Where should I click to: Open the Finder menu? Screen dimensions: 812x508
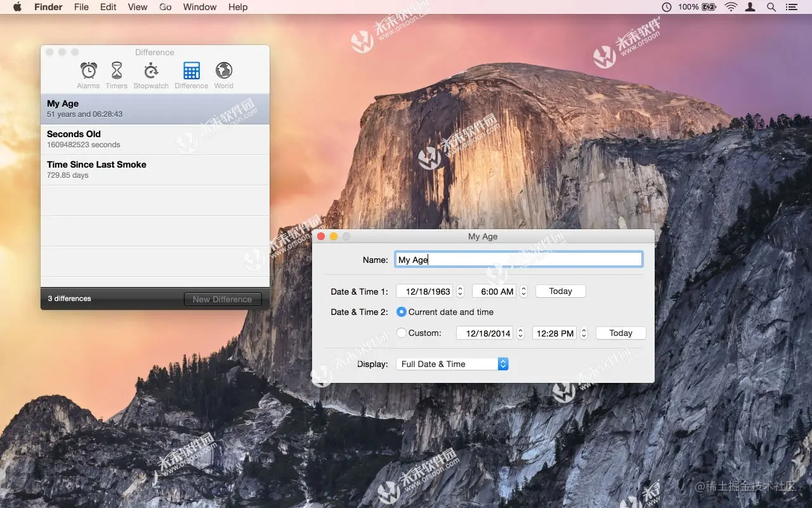[48, 7]
